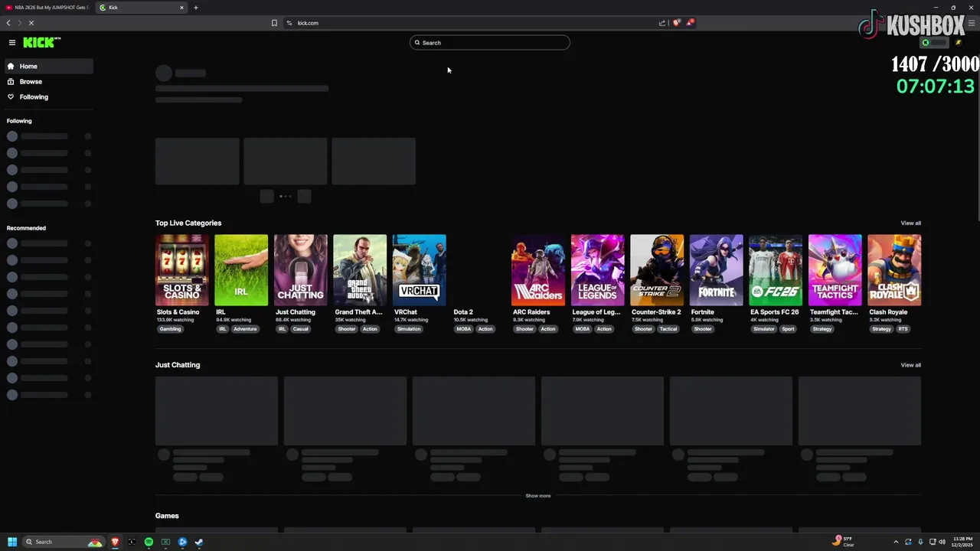980x551 pixels.
Task: View all Just Chatting streams
Action: coord(910,365)
